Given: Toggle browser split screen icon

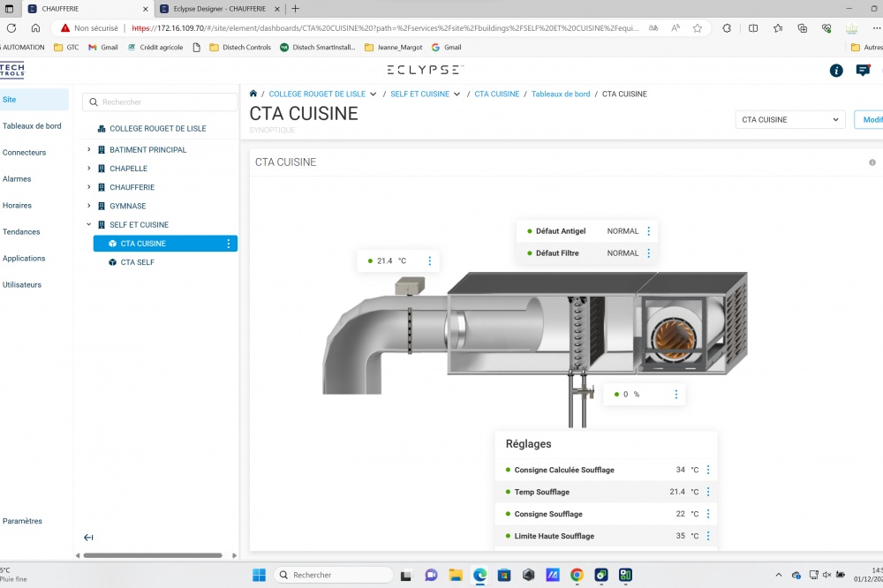Looking at the screenshot, I should (x=753, y=27).
